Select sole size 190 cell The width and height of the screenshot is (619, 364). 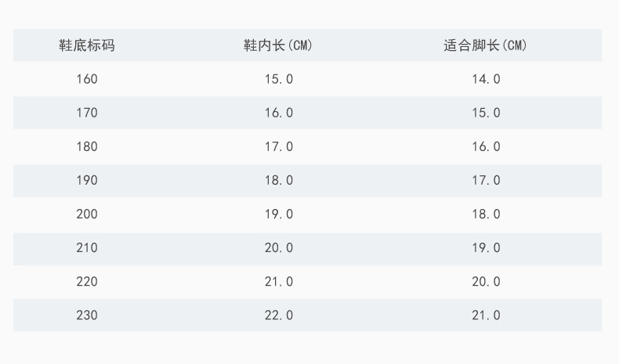(x=87, y=180)
